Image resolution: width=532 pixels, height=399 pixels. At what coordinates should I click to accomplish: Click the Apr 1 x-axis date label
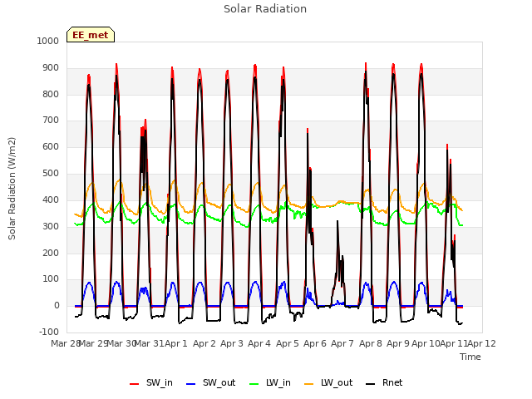click(176, 343)
